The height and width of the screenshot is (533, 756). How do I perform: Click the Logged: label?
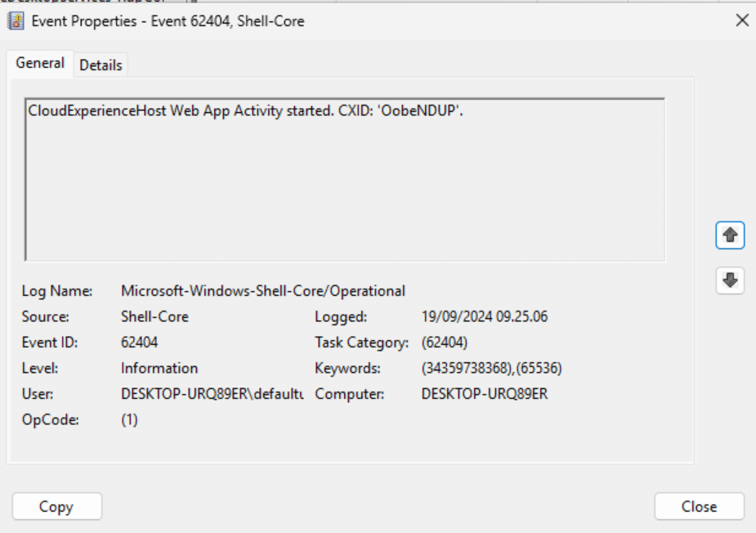pyautogui.click(x=341, y=316)
